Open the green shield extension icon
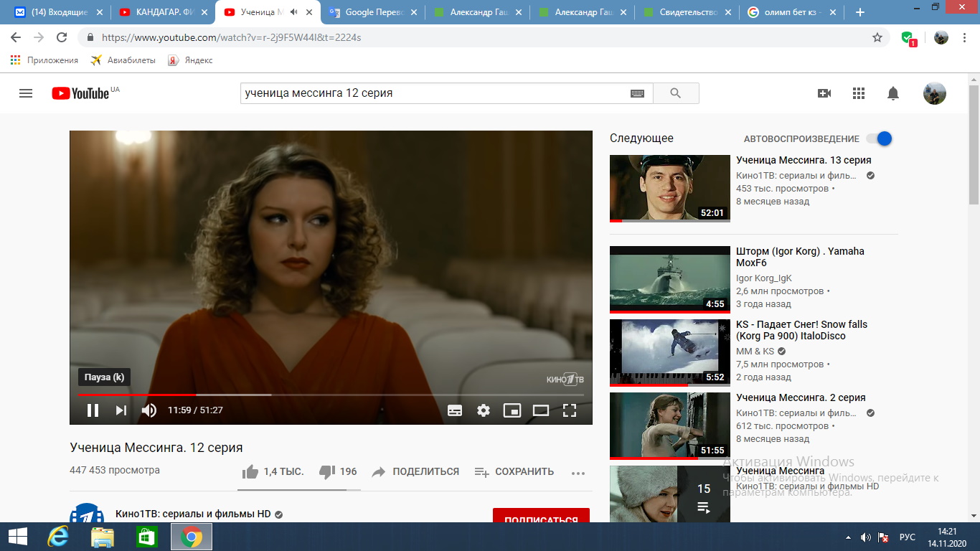980x551 pixels. [x=908, y=38]
